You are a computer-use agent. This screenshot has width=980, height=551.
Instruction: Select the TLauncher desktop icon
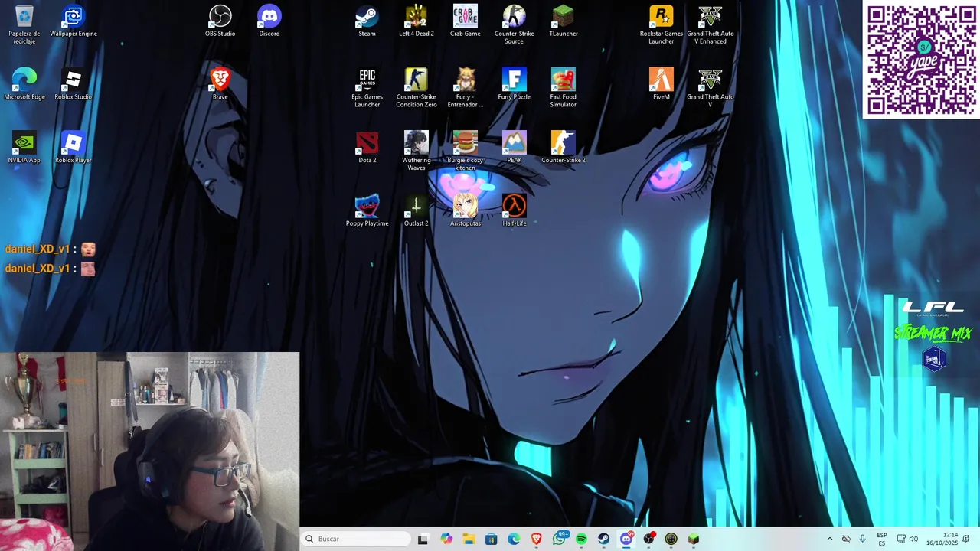563,21
